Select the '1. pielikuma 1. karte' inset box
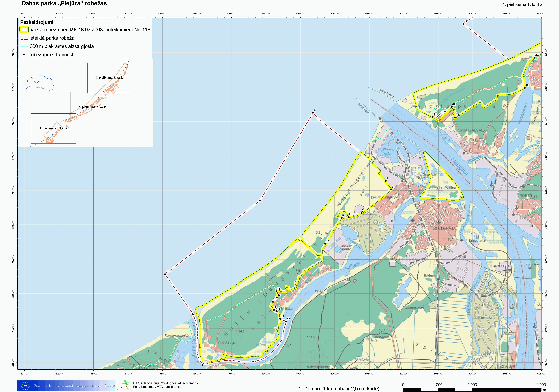This screenshot has height=392, width=559. click(53, 128)
